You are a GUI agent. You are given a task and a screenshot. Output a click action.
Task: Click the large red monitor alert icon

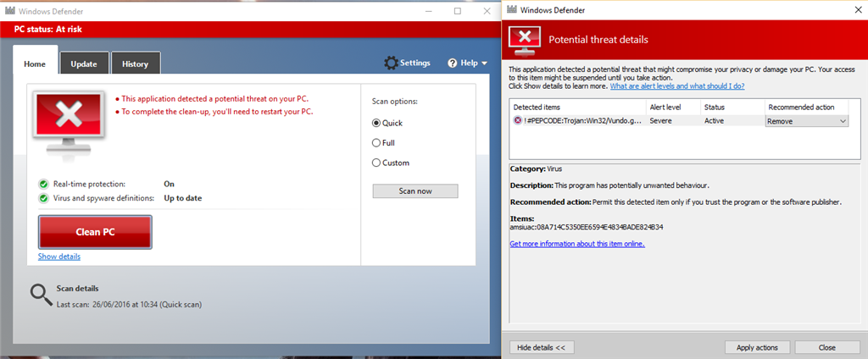click(70, 124)
